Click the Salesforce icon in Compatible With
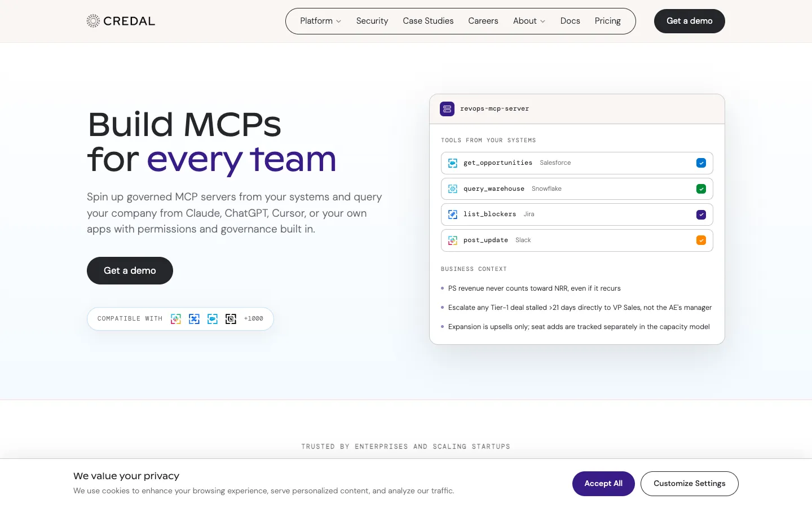The width and height of the screenshot is (812, 508). coord(213,319)
